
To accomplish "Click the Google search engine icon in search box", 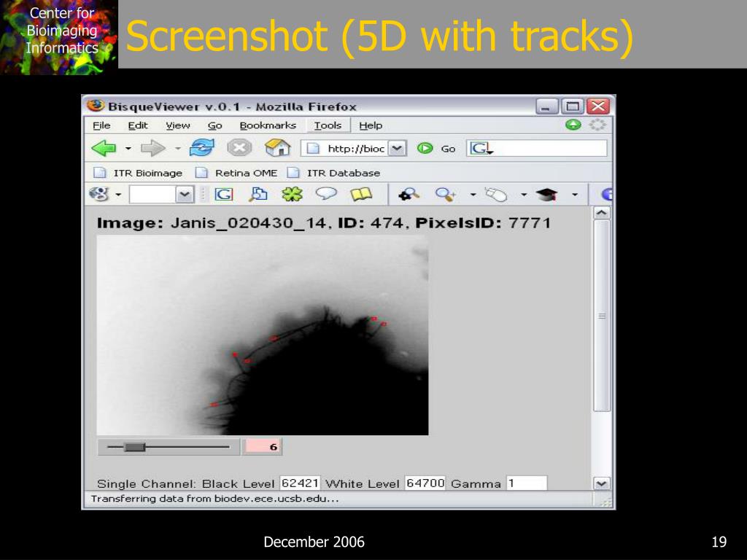I will click(481, 149).
